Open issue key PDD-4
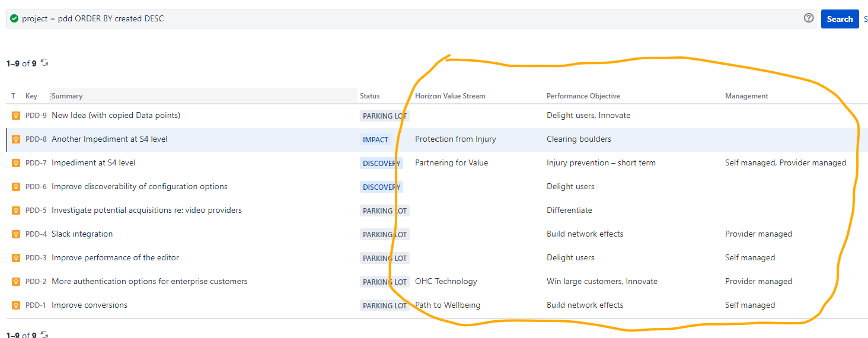 tap(36, 234)
